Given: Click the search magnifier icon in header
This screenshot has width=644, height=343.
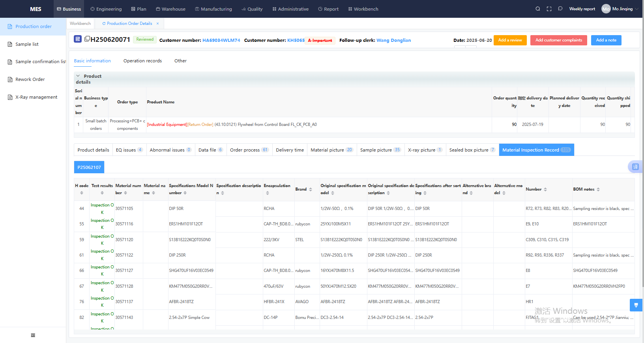Looking at the screenshot, I should click(x=537, y=9).
